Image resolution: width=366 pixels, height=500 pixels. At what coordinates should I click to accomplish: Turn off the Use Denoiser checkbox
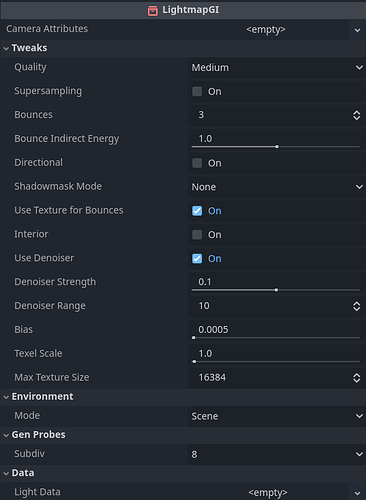[197, 258]
